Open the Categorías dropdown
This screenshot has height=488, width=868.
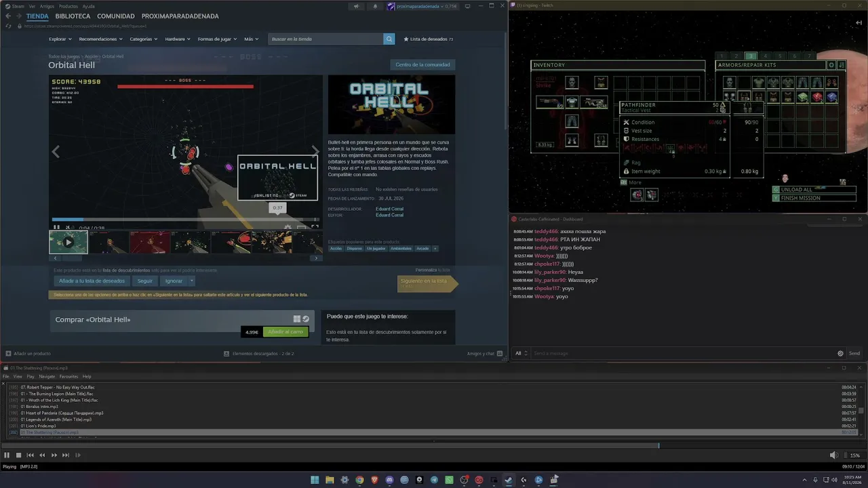(x=144, y=39)
